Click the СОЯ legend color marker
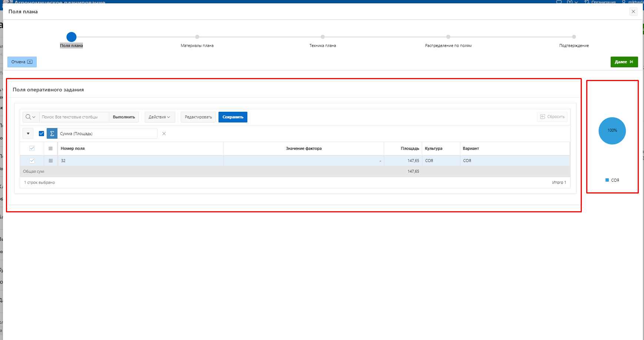The width and height of the screenshot is (644, 340). pos(607,180)
